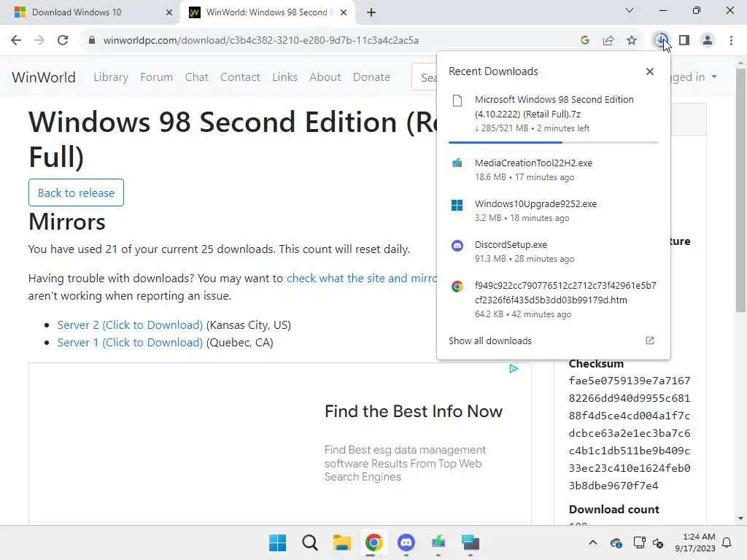
Task: Open the Library nav item
Action: coord(111,77)
